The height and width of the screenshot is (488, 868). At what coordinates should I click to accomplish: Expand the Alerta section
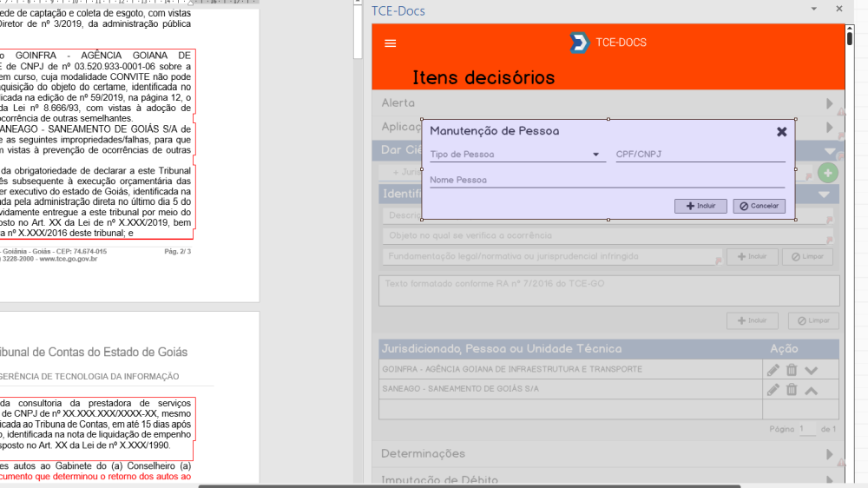(x=831, y=103)
